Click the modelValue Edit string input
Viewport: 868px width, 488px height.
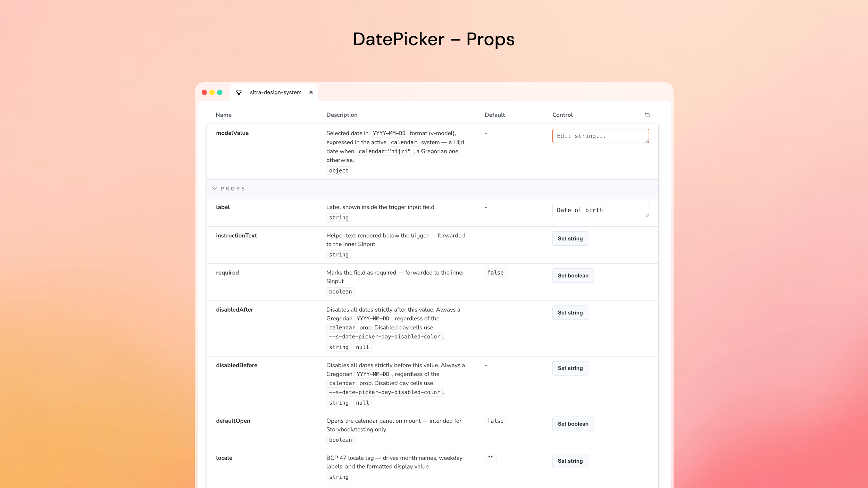(x=600, y=136)
